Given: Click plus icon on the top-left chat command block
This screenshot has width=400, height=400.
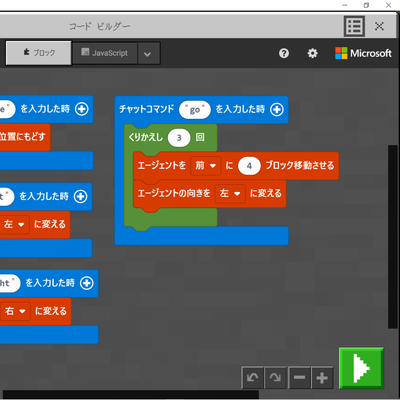Looking at the screenshot, I should (x=82, y=109).
